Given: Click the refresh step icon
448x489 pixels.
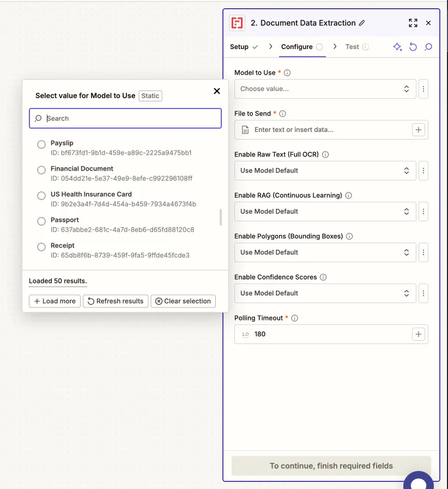Looking at the screenshot, I should pyautogui.click(x=413, y=47).
